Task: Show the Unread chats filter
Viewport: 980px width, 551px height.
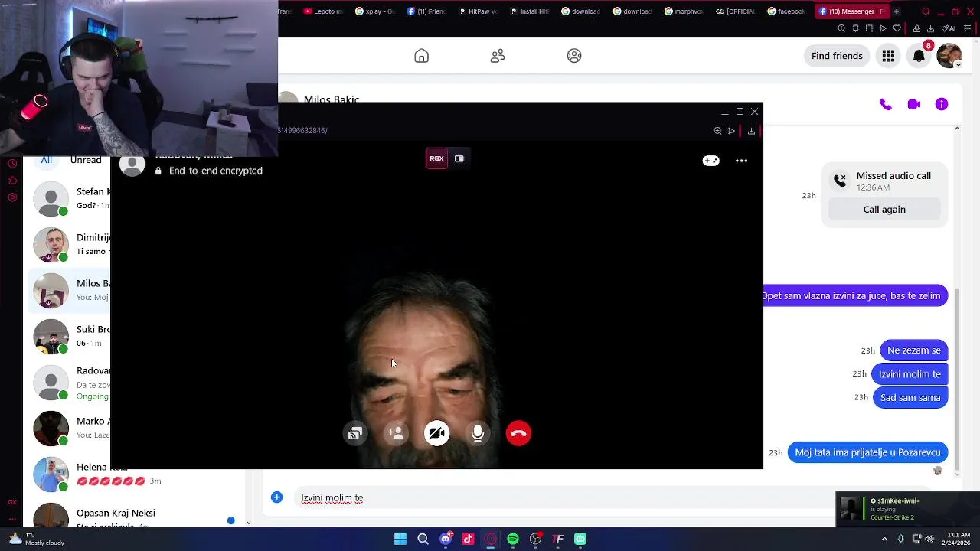Action: (x=86, y=160)
